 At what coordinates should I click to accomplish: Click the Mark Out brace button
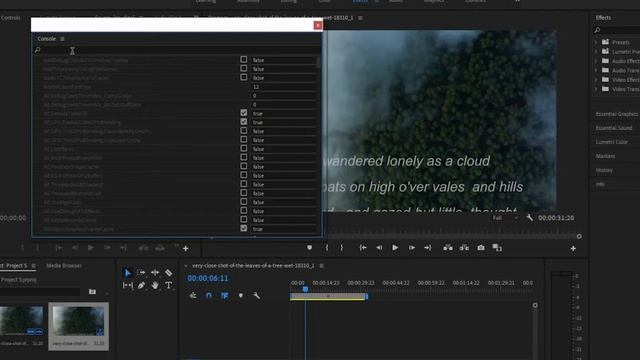coord(342,248)
